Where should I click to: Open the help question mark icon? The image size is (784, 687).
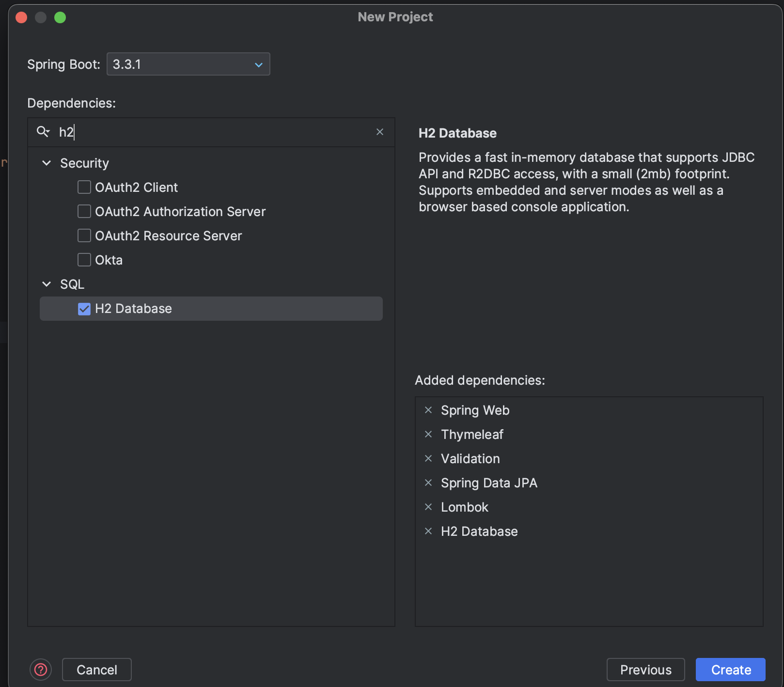[x=41, y=670]
